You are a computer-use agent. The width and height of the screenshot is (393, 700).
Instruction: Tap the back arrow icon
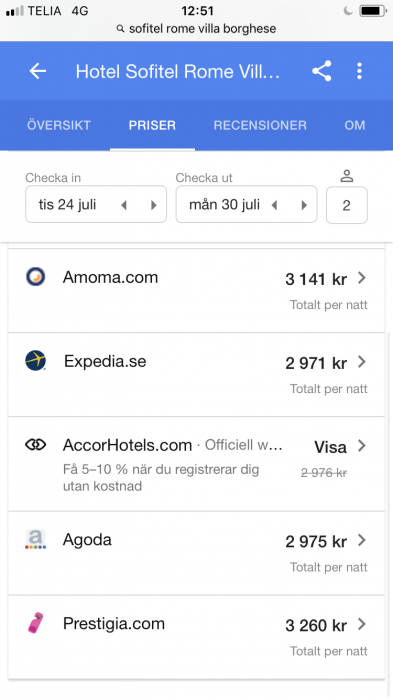pyautogui.click(x=38, y=71)
